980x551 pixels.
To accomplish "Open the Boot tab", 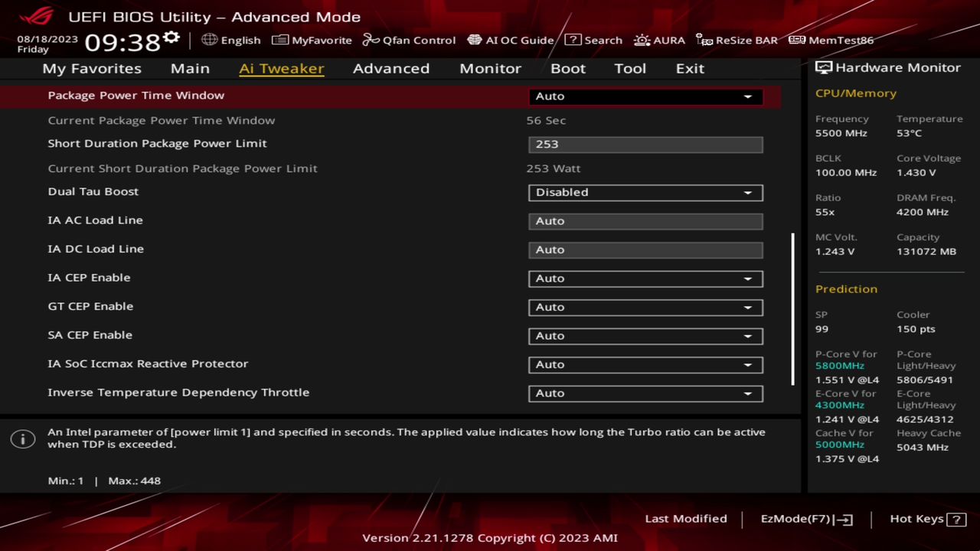I will [568, 68].
